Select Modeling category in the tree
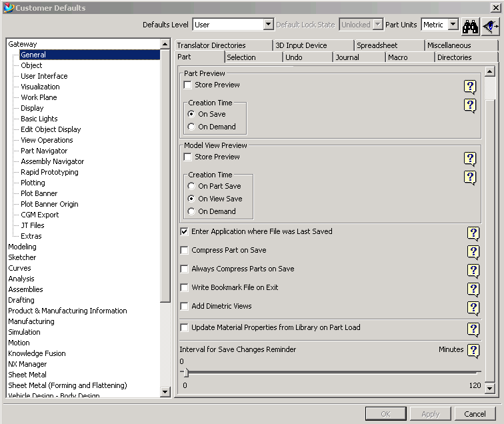 click(22, 247)
